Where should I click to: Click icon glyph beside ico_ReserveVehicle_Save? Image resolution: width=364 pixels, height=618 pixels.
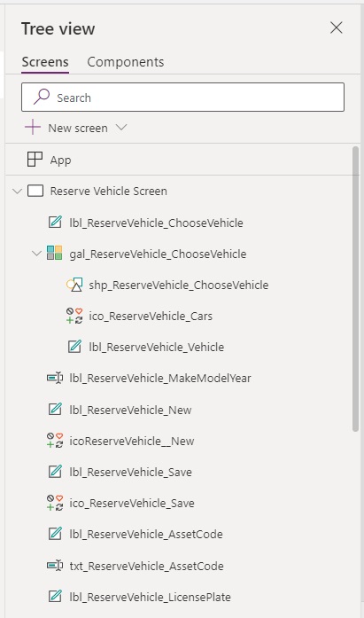point(55,503)
